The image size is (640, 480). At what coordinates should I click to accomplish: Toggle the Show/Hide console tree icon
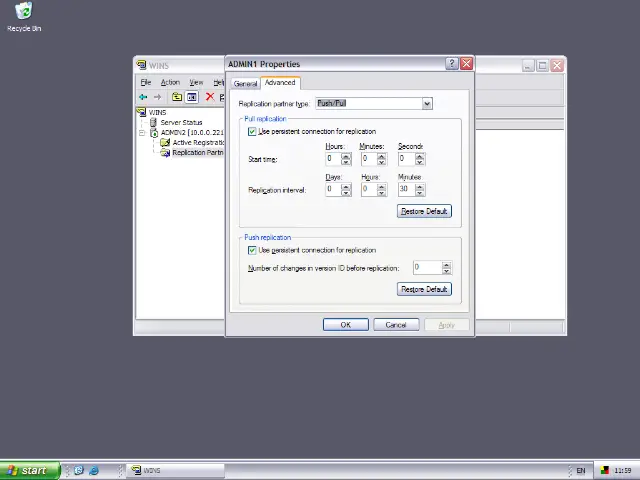click(191, 97)
